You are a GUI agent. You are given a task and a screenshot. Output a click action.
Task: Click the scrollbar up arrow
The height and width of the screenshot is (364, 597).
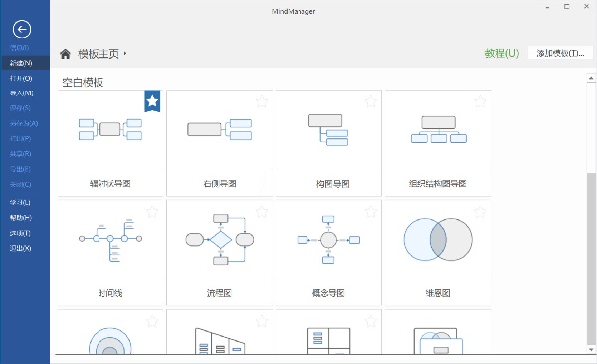pos(591,78)
